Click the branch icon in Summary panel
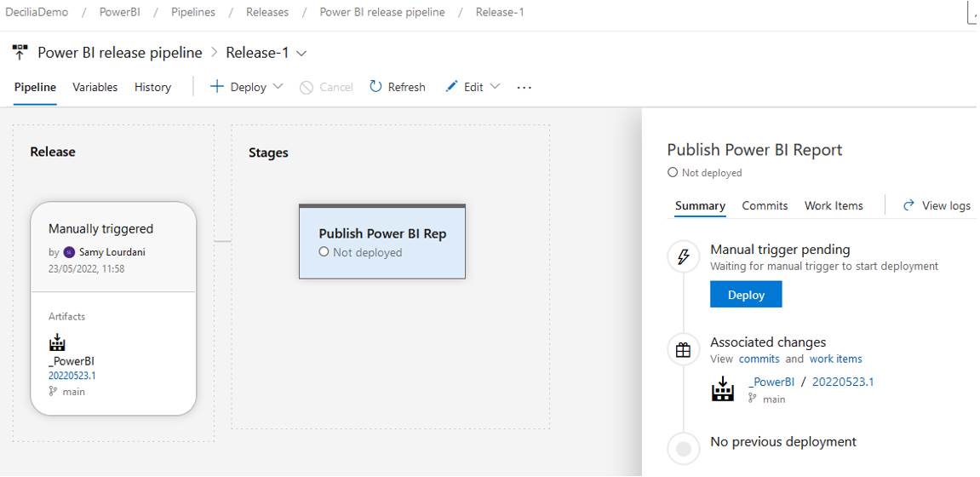 tap(753, 399)
